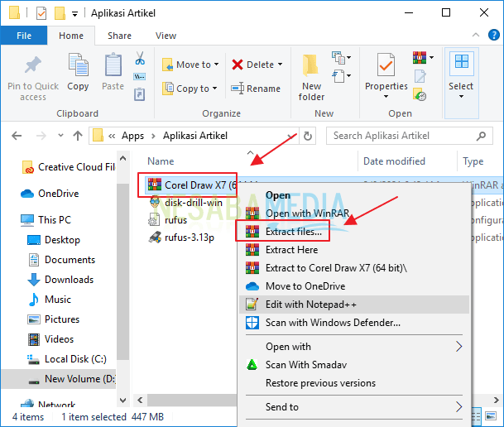
Task: Click the Paste shortcut icon
Action: (x=140, y=94)
